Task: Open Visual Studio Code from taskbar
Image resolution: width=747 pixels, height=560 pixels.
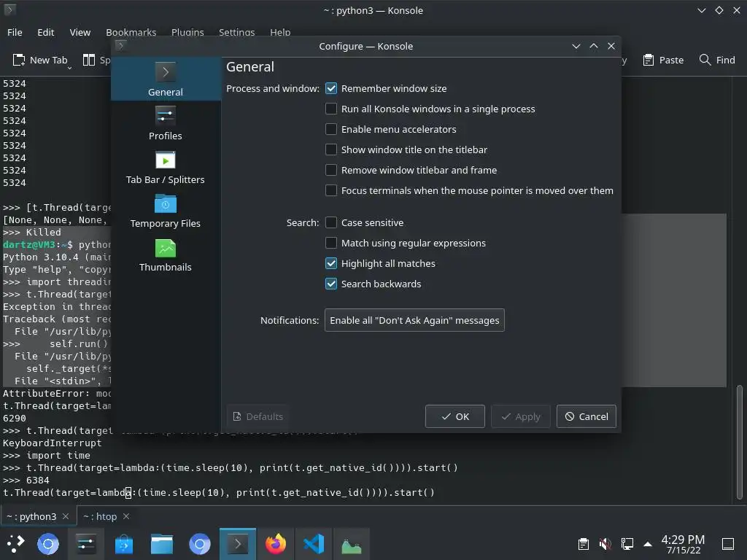Action: point(314,544)
